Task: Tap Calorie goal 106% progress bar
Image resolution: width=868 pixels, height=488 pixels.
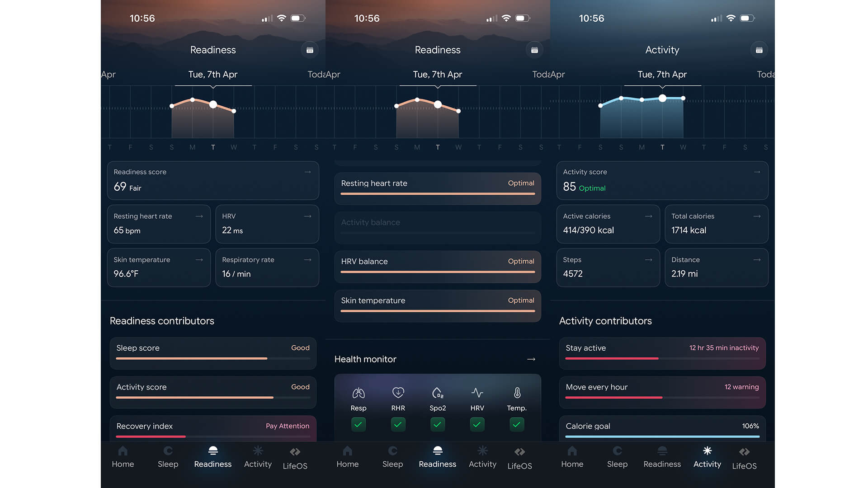Action: pyautogui.click(x=662, y=436)
